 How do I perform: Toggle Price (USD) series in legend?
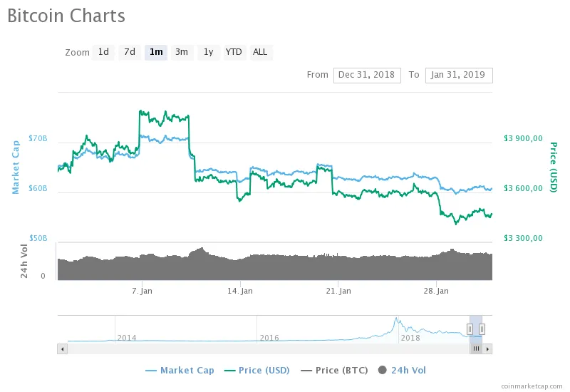point(257,371)
